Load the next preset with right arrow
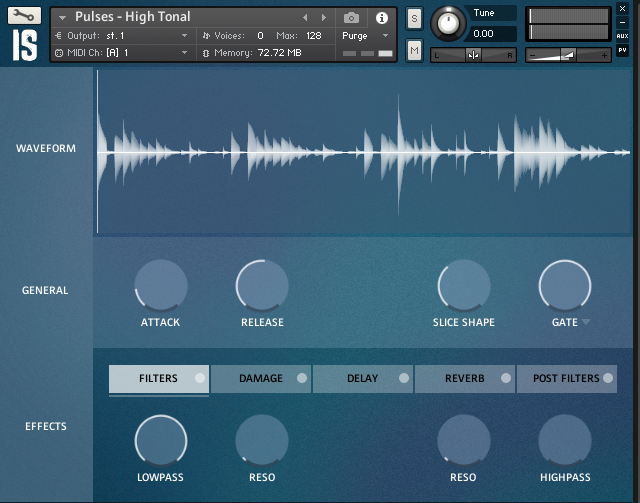 pos(324,18)
